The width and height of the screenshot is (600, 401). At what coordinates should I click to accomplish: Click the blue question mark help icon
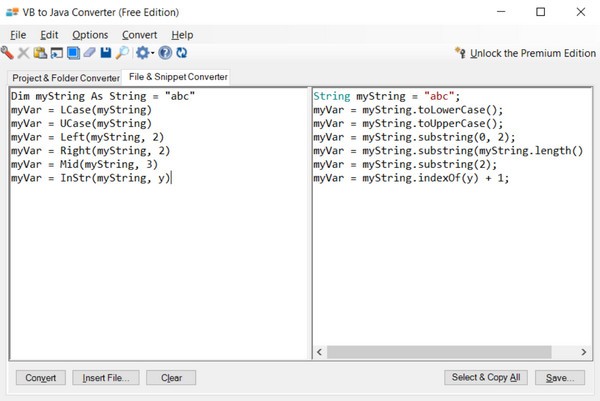click(165, 53)
